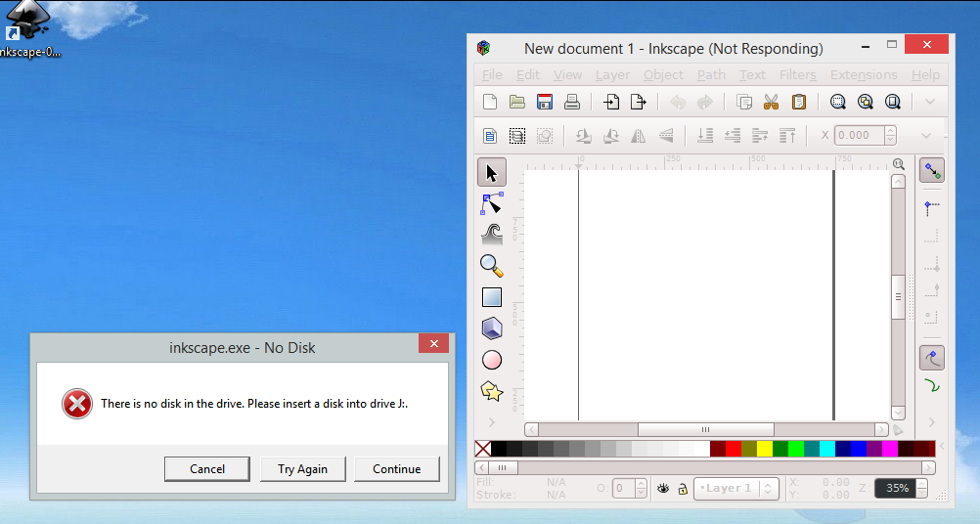The width and height of the screenshot is (980, 524).
Task: Open the Layer menu
Action: tap(612, 75)
